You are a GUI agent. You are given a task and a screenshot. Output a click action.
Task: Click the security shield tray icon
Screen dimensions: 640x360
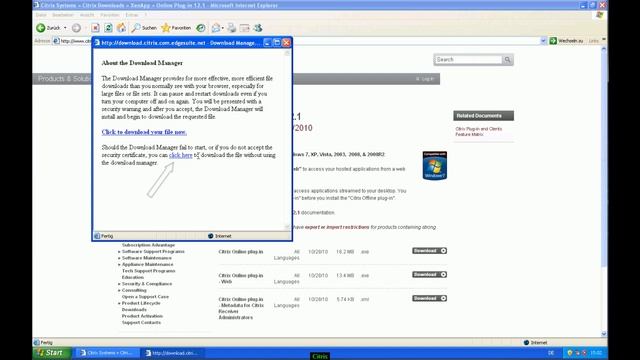point(570,353)
